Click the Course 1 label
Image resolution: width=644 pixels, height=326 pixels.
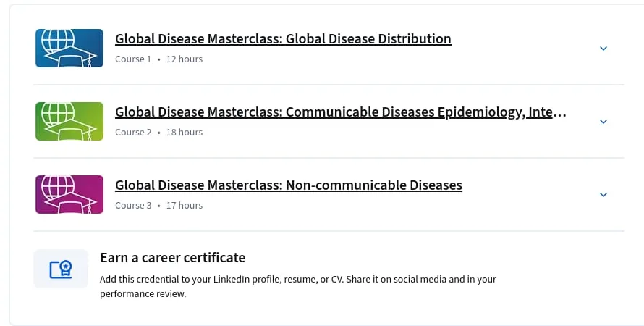click(x=133, y=59)
